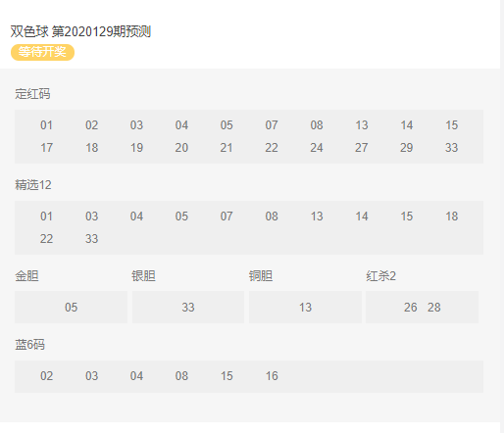Click number 04 in 定红码 section

point(181,125)
